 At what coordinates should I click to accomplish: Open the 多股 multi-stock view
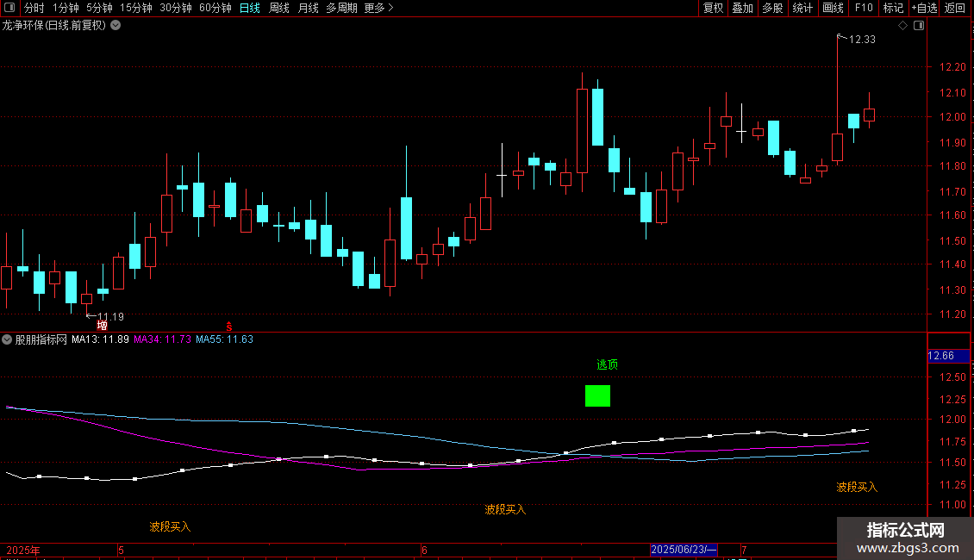point(772,8)
